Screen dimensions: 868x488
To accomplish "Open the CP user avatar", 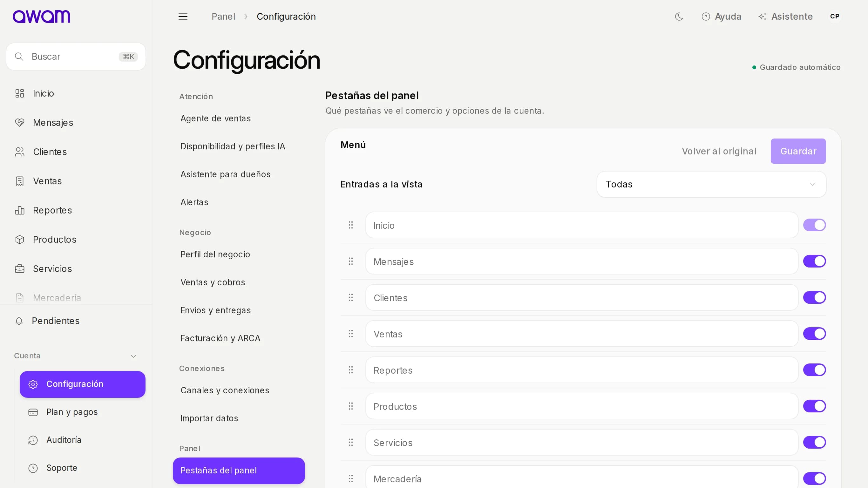I will tap(835, 17).
